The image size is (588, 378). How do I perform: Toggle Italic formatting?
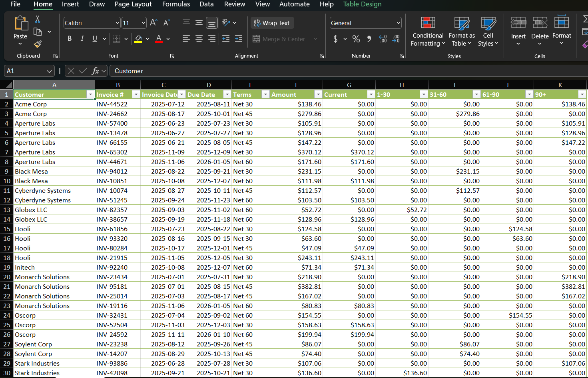[x=82, y=38]
